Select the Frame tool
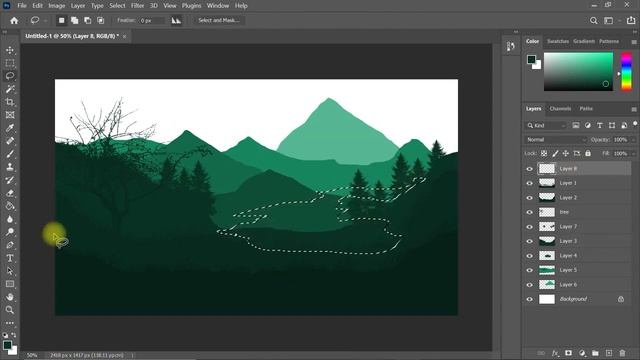The width and height of the screenshot is (640, 360). coord(10,115)
